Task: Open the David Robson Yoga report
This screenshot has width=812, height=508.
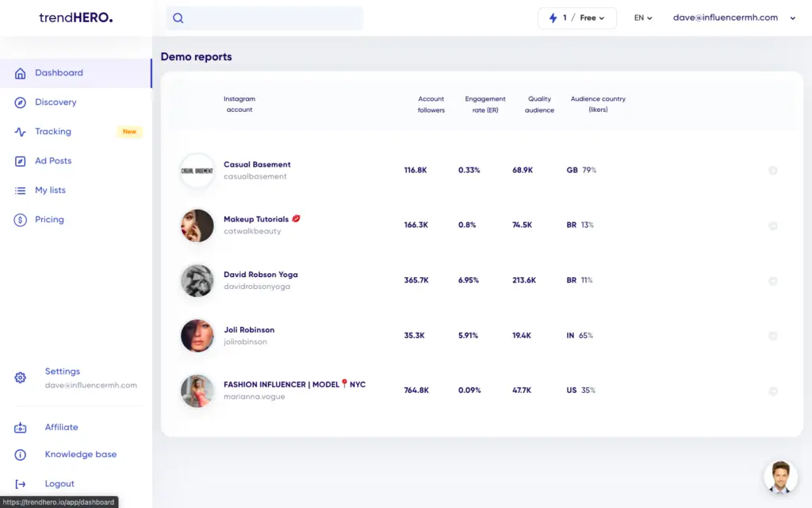Action: tap(260, 275)
